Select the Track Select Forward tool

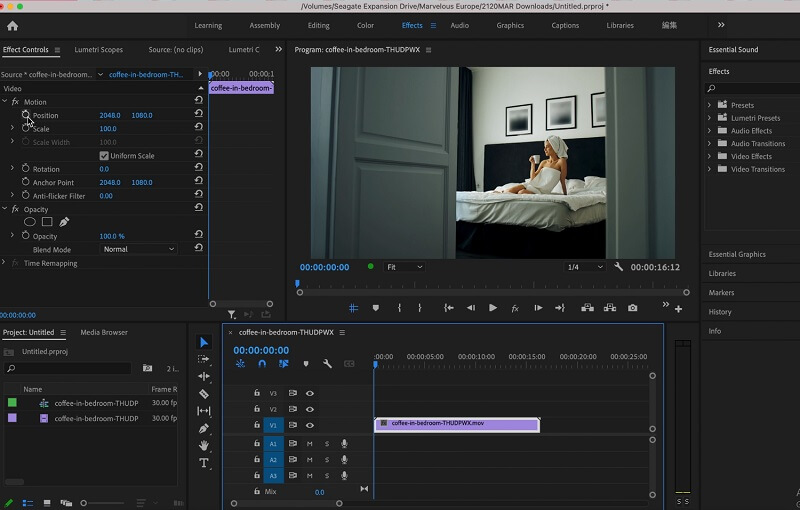(x=204, y=359)
